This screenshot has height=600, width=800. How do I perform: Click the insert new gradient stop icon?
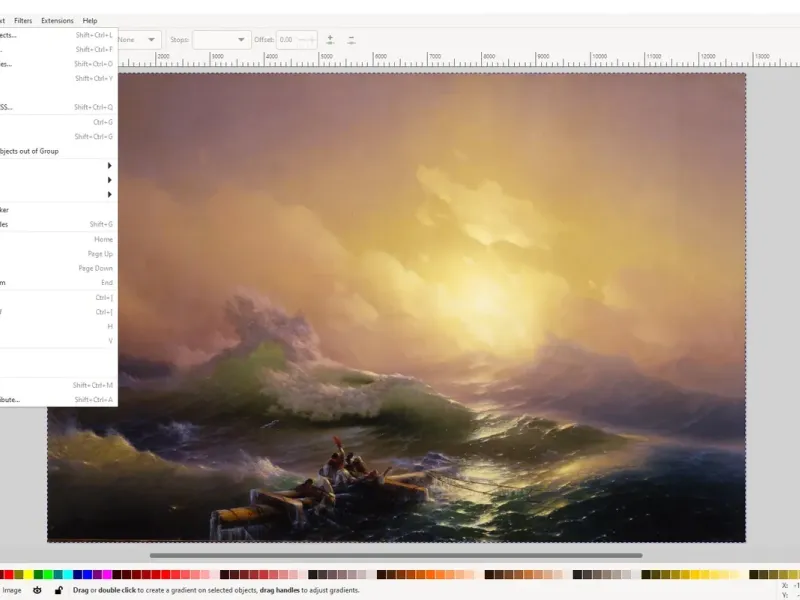[330, 40]
